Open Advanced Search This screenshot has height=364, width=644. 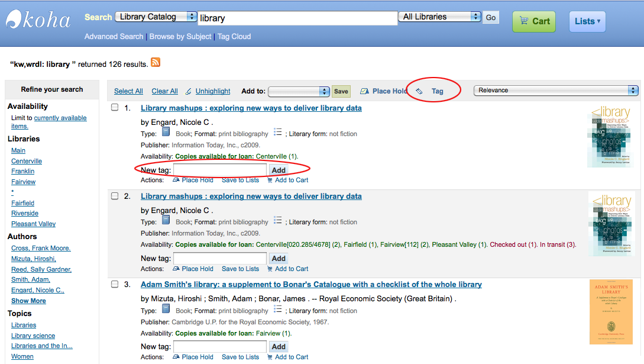coord(114,37)
